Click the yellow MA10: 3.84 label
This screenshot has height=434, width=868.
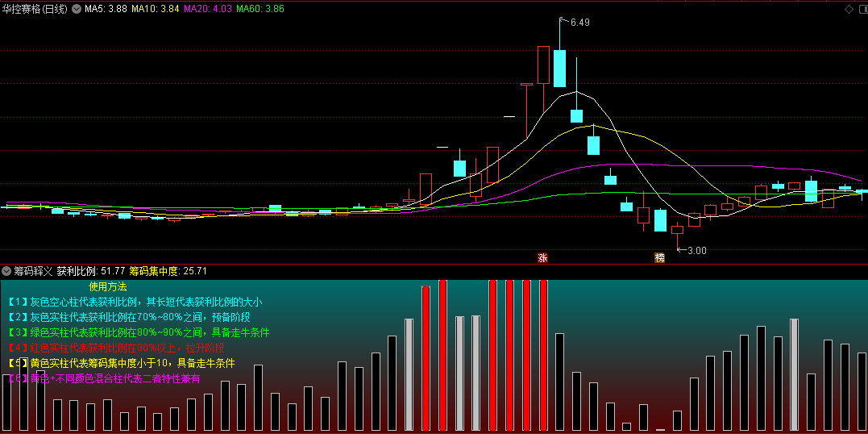tap(155, 10)
